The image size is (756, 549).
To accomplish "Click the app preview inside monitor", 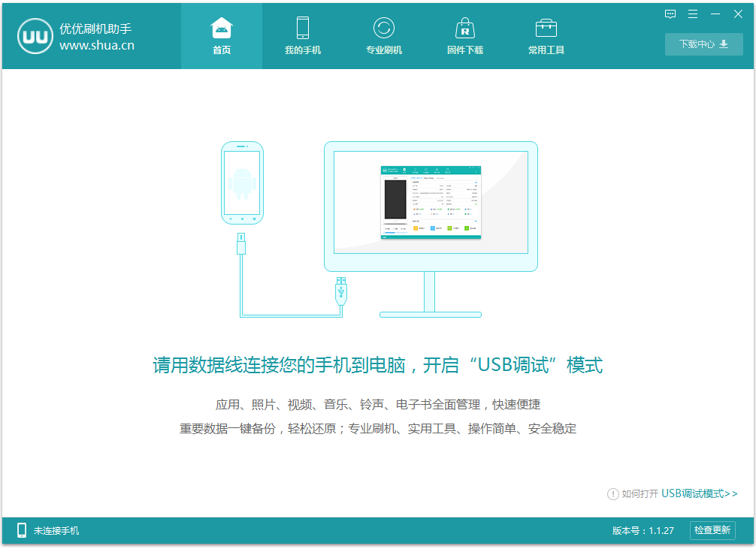I will point(431,201).
